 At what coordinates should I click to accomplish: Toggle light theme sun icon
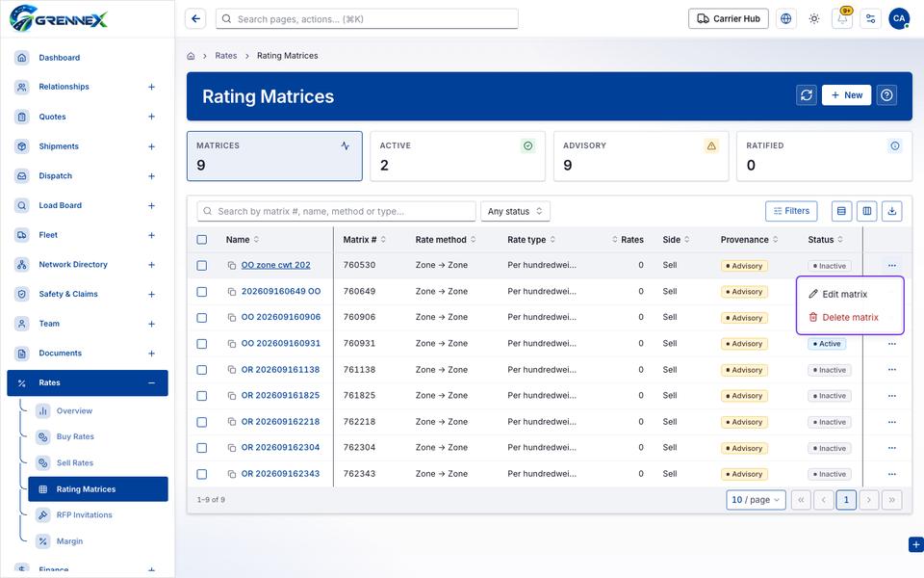(x=814, y=19)
